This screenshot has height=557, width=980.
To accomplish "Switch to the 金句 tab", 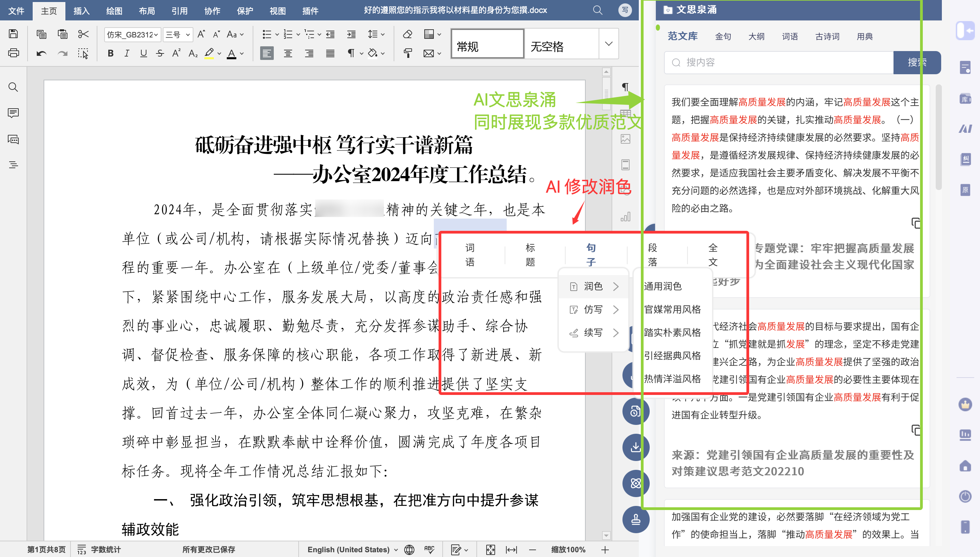I will tap(723, 36).
